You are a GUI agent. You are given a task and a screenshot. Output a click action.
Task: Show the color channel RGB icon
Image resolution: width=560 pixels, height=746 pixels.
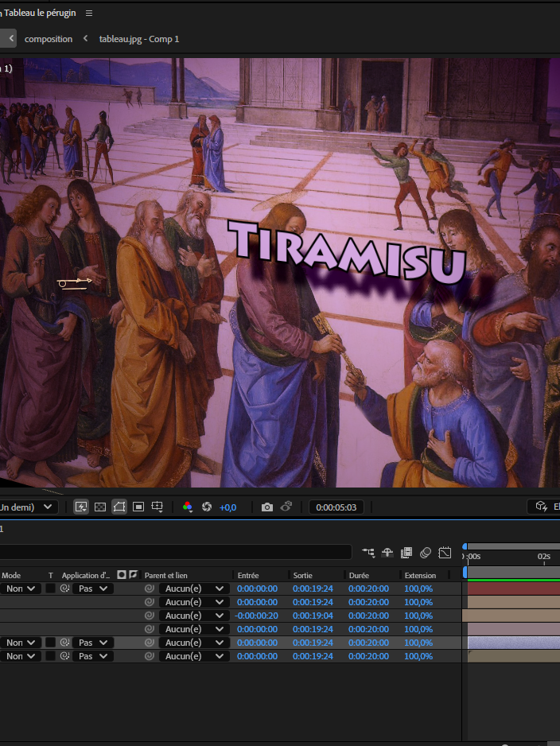coord(188,507)
